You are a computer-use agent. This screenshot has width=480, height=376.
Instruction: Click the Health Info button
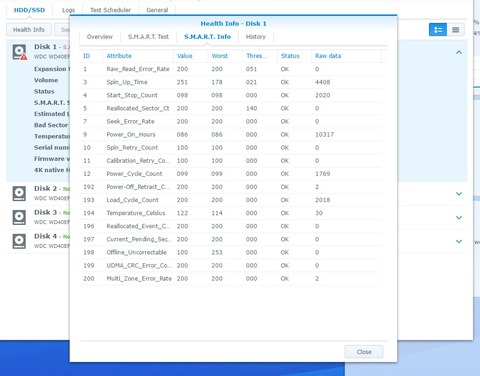click(x=29, y=30)
